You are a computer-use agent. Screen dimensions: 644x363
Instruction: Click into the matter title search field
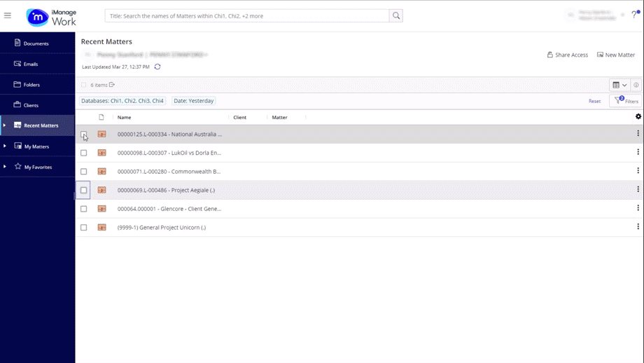tap(247, 15)
